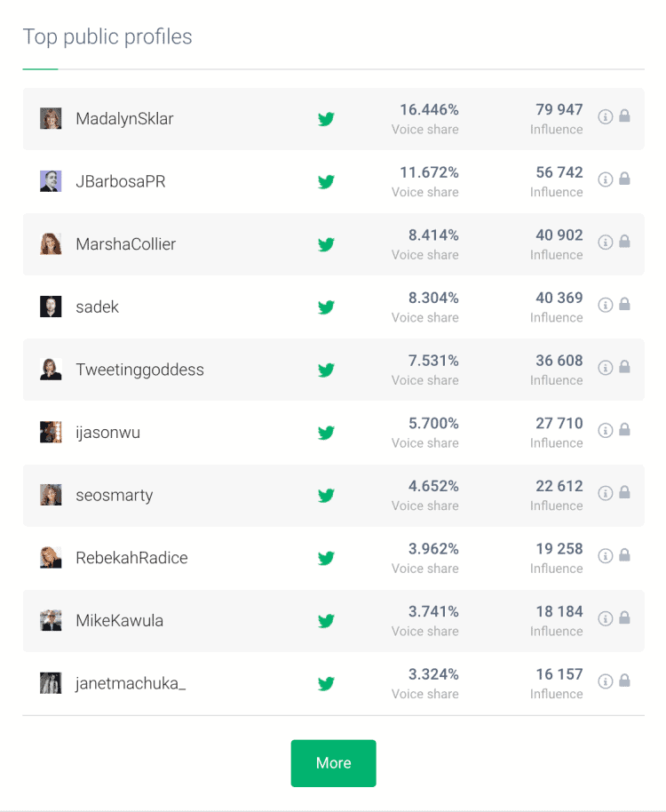Click the Twitter icon for seosmarty
The height and width of the screenshot is (812, 666).
(x=326, y=496)
